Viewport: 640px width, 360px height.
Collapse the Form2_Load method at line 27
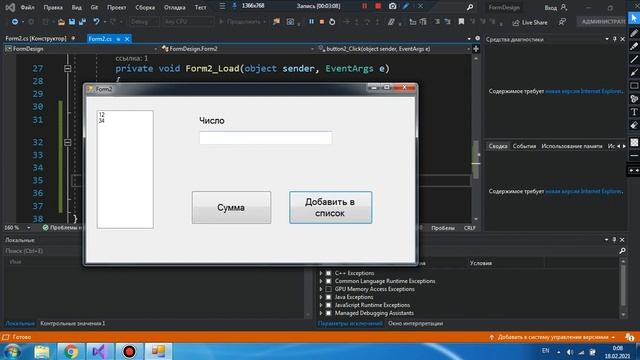[x=68, y=69]
